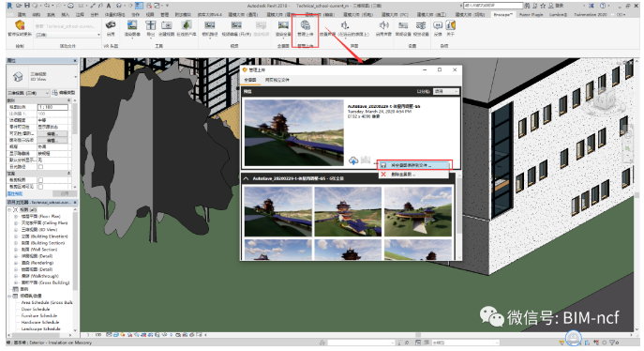Select Door Schedule in project browser
Screen dimensions: 644x351
36,309
